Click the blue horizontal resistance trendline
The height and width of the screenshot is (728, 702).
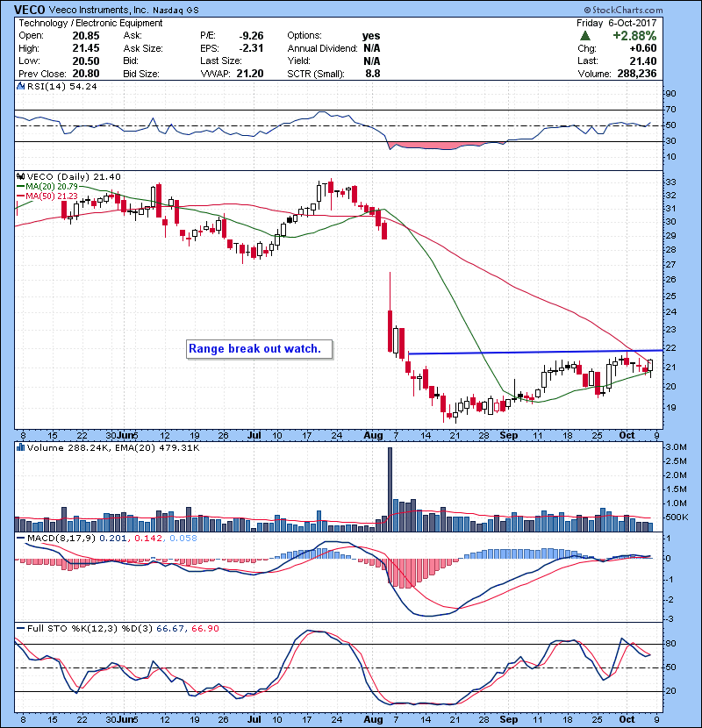pyautogui.click(x=534, y=352)
